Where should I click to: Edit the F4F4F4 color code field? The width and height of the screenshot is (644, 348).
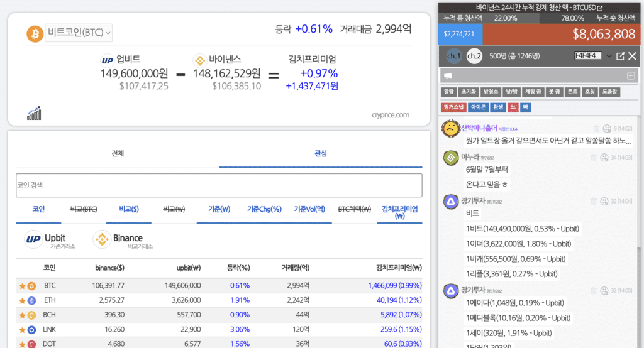click(588, 56)
